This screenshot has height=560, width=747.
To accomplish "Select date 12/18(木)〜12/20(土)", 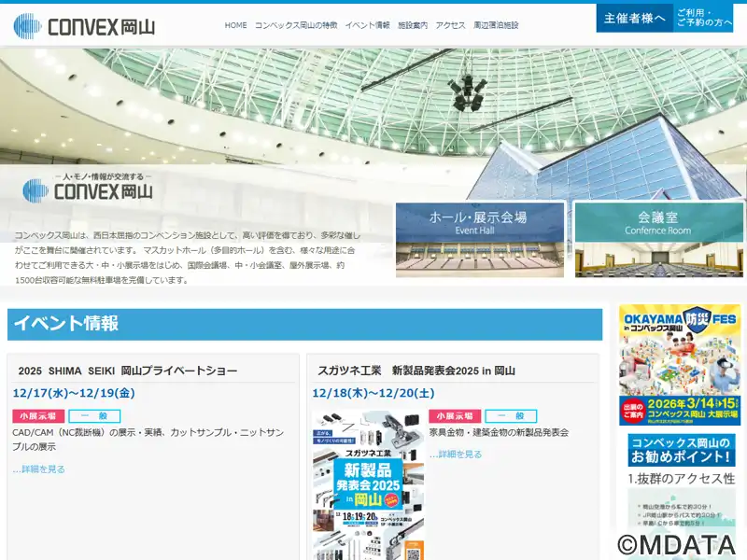I will coord(373,393).
